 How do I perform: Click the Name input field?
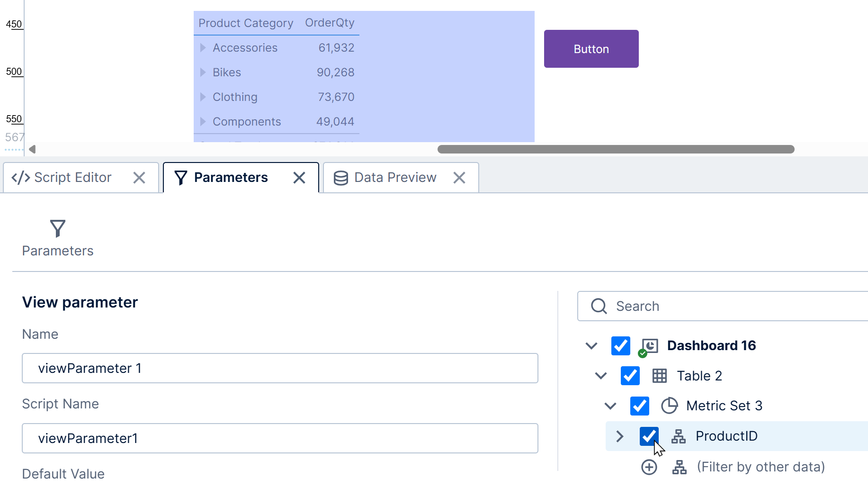tap(280, 368)
